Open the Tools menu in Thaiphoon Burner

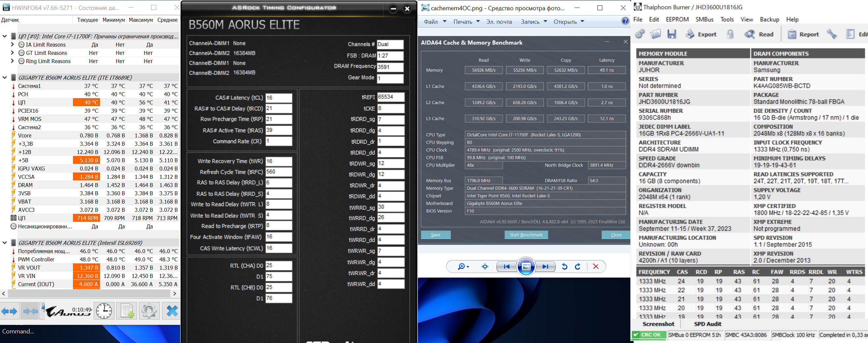click(727, 19)
